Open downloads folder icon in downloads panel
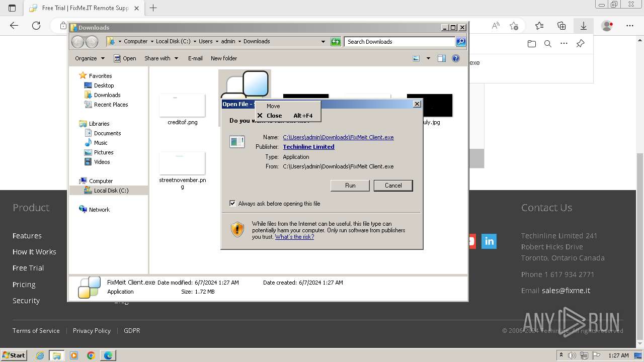This screenshot has width=644, height=362. click(532, 44)
